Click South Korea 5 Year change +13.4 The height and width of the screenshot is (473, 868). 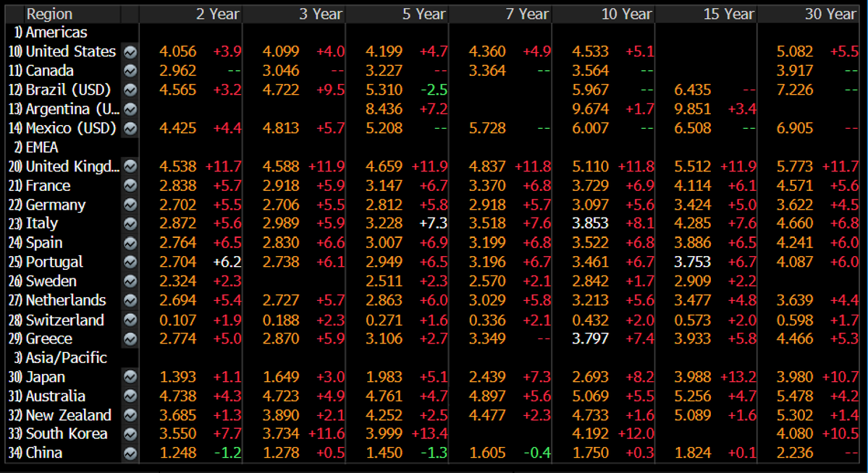pyautogui.click(x=429, y=435)
